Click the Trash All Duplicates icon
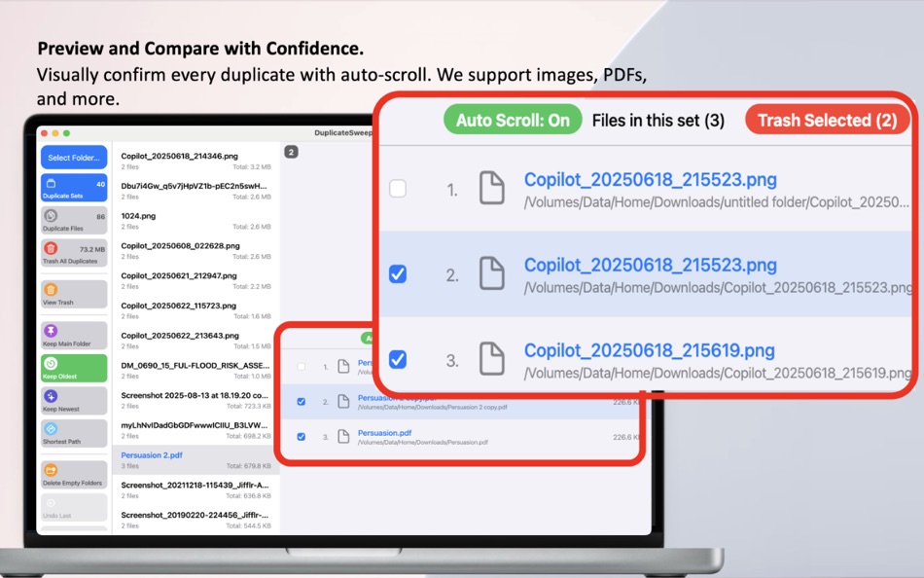The height and width of the screenshot is (578, 924). coord(52,248)
